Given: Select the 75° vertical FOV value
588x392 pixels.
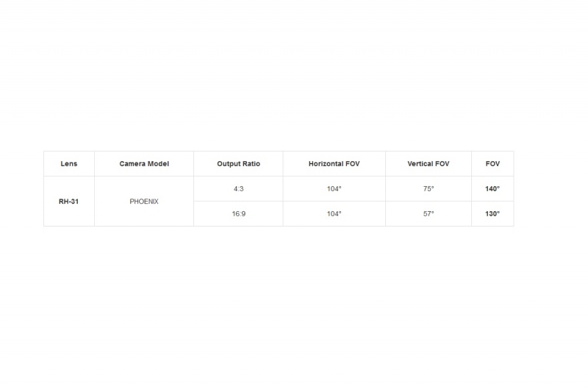Looking at the screenshot, I should pyautogui.click(x=429, y=189).
